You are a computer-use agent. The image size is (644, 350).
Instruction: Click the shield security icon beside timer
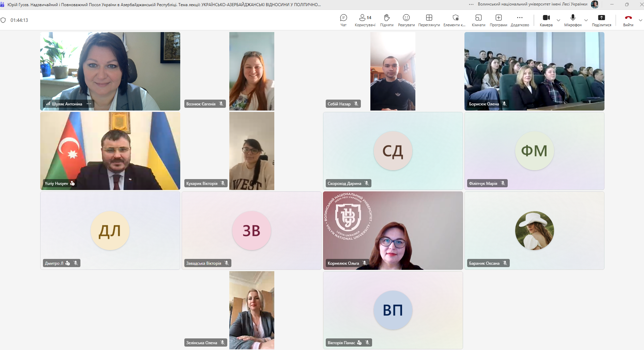click(x=3, y=20)
